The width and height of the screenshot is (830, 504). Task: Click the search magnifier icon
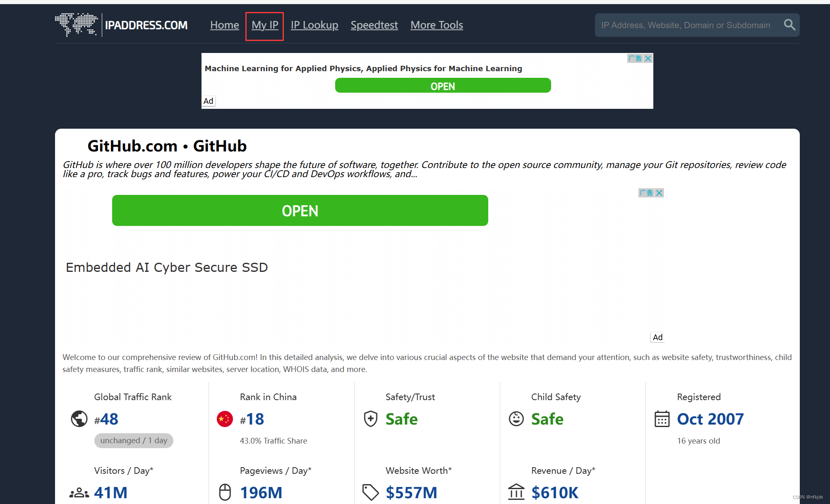pos(789,25)
